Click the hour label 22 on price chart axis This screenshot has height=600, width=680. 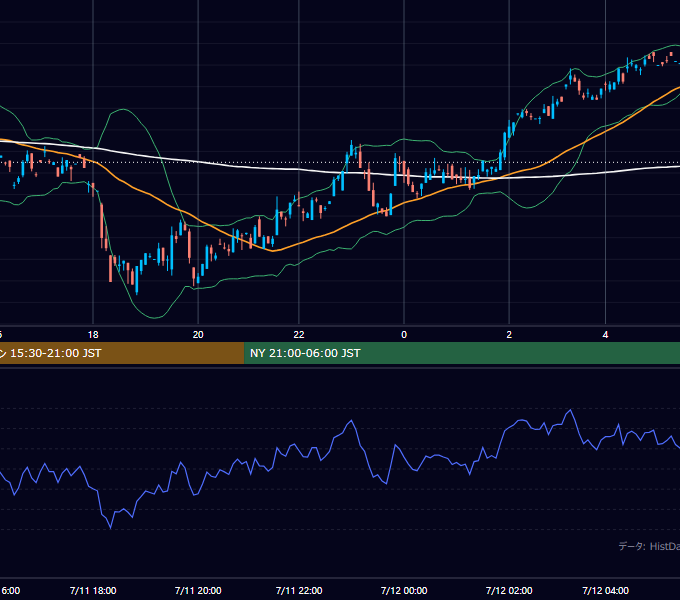[x=299, y=335]
